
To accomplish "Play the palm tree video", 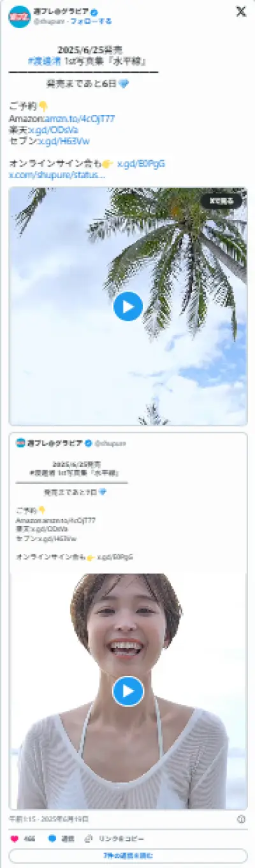I will pyautogui.click(x=128, y=306).
